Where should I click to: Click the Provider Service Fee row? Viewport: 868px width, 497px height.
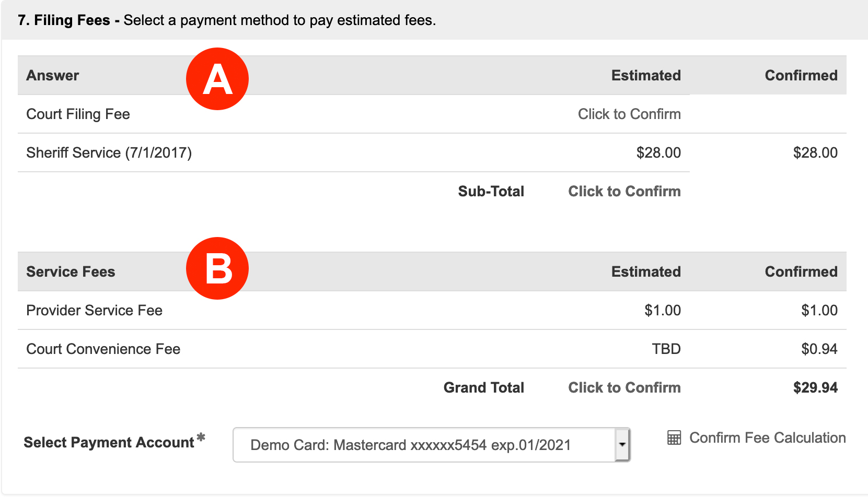pyautogui.click(x=95, y=310)
